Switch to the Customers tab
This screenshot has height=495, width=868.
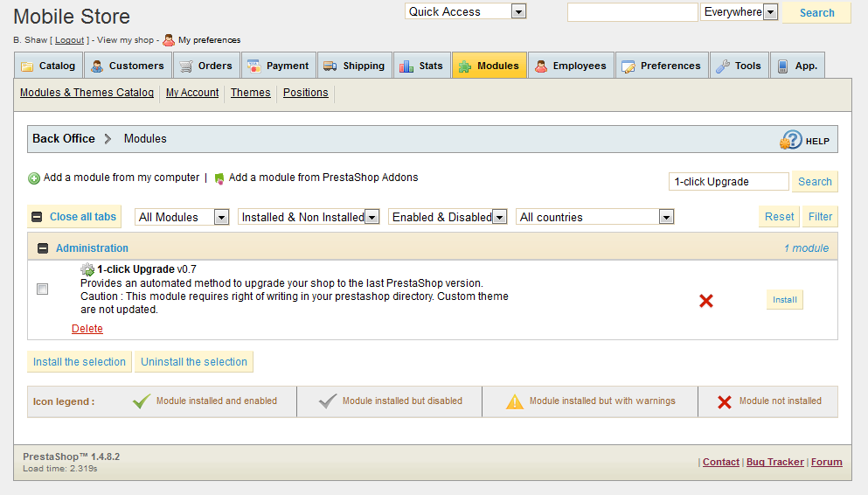pyautogui.click(x=128, y=66)
